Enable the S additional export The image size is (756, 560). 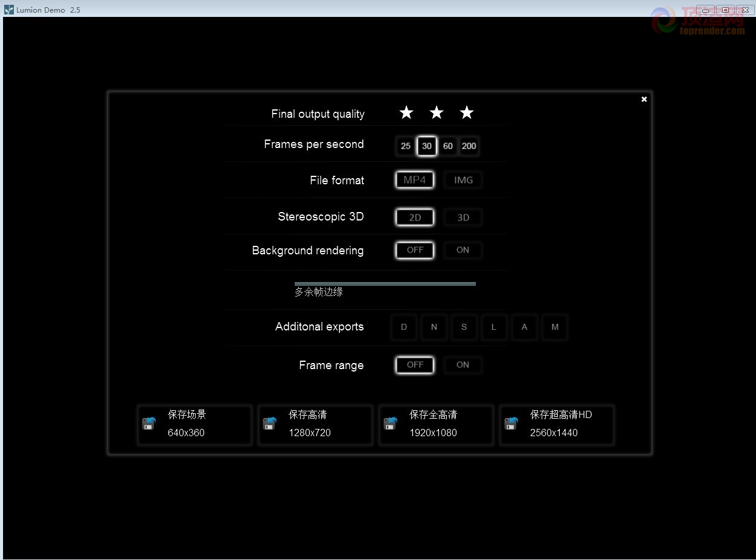click(x=464, y=327)
